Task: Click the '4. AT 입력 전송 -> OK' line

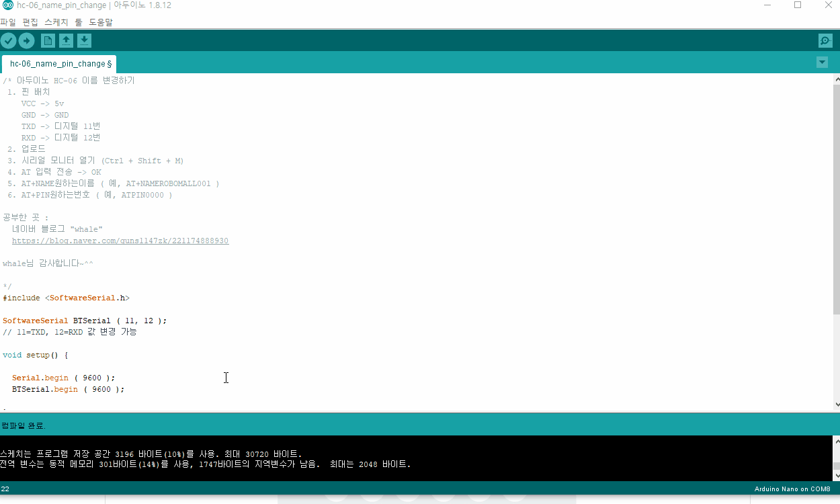Action: coord(54,172)
